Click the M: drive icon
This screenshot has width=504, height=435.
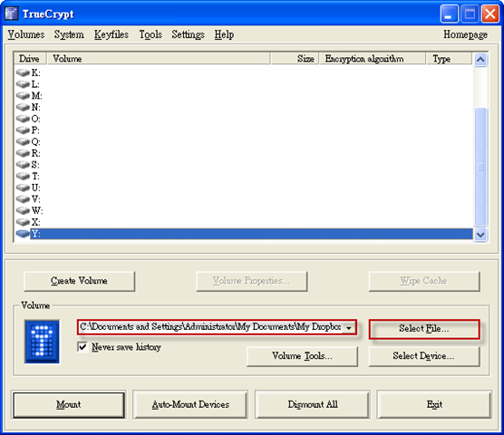pyautogui.click(x=23, y=96)
